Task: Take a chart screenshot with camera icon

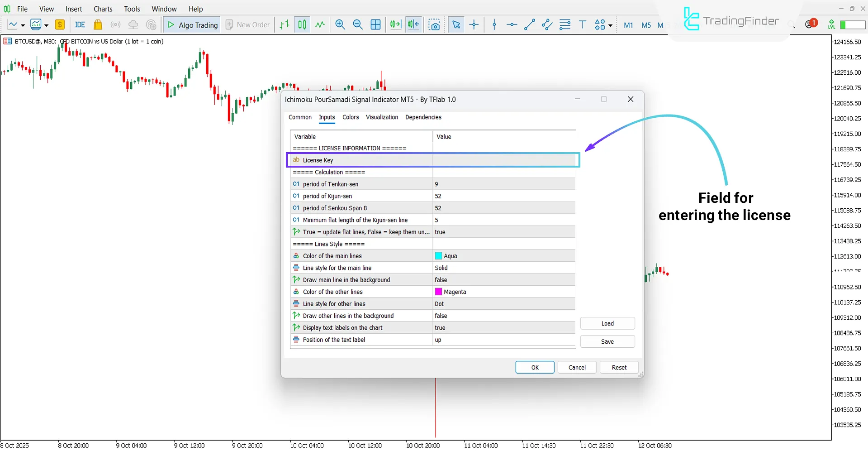Action: [x=434, y=25]
